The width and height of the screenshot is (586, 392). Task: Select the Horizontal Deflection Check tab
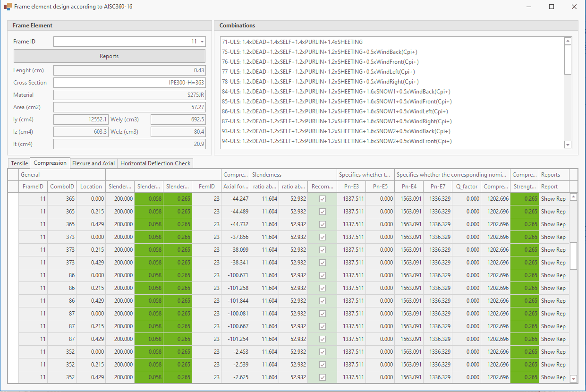point(155,163)
